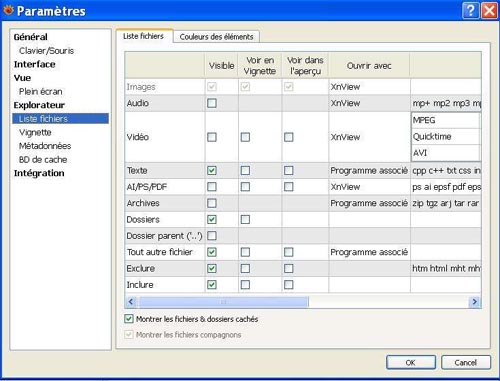
Task: Click Audio extensions cell mp+ mp2 mp3
Action: (x=446, y=103)
